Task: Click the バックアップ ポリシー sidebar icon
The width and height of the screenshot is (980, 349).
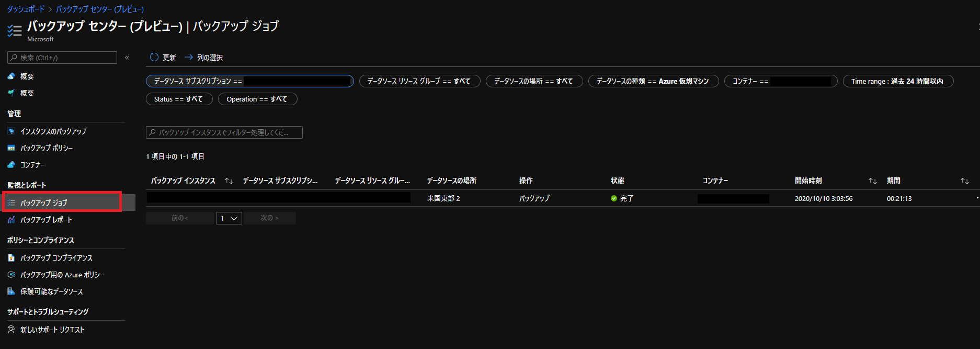Action: click(11, 148)
